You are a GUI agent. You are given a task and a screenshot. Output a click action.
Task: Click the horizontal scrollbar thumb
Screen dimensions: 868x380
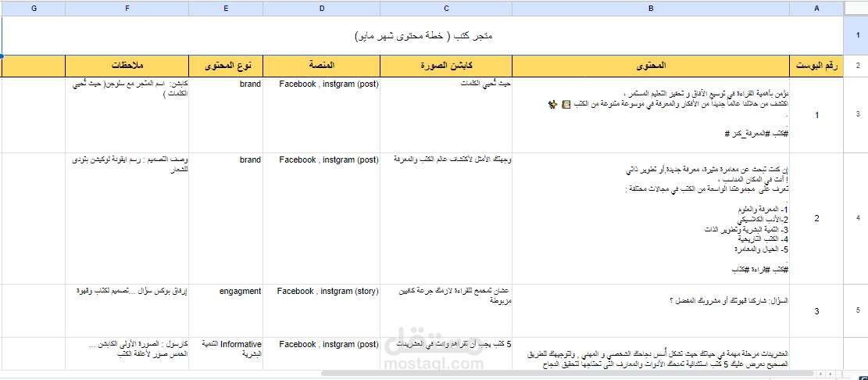567,374
